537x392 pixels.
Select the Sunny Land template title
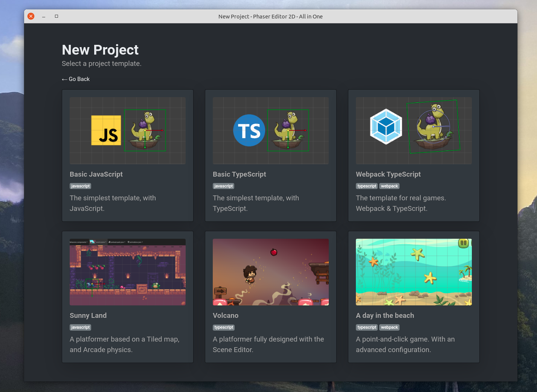pyautogui.click(x=88, y=316)
